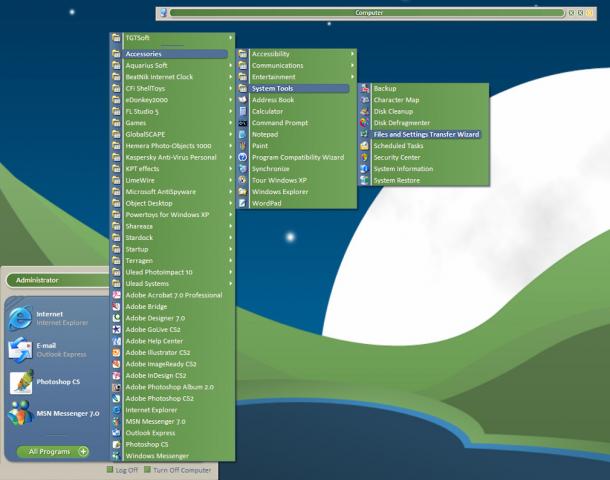The height and width of the screenshot is (480, 610).
Task: Start the Disk Defragmenter icon
Action: click(x=365, y=123)
